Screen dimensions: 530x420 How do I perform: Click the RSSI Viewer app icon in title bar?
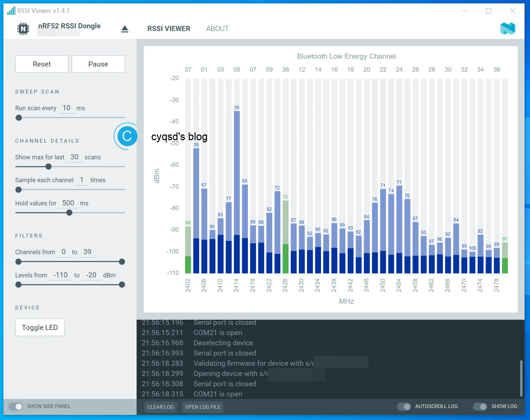(11, 11)
